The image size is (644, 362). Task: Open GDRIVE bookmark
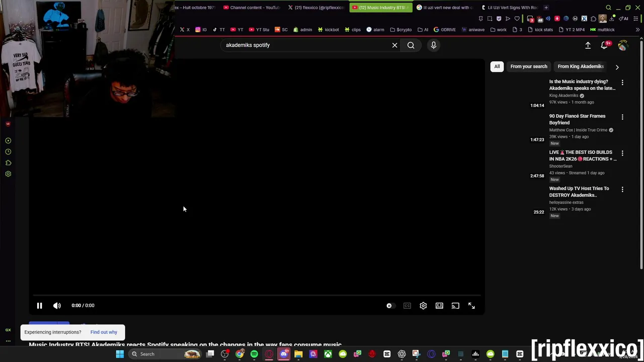(x=445, y=30)
